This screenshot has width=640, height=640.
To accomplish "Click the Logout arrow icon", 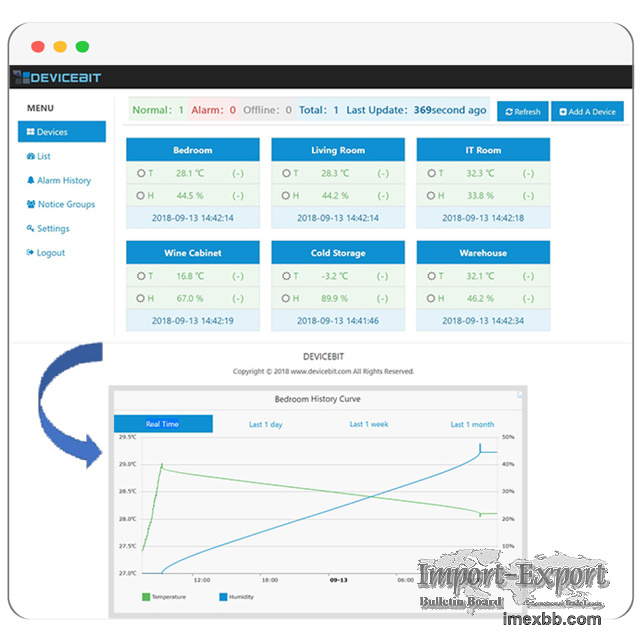I will pyautogui.click(x=30, y=253).
